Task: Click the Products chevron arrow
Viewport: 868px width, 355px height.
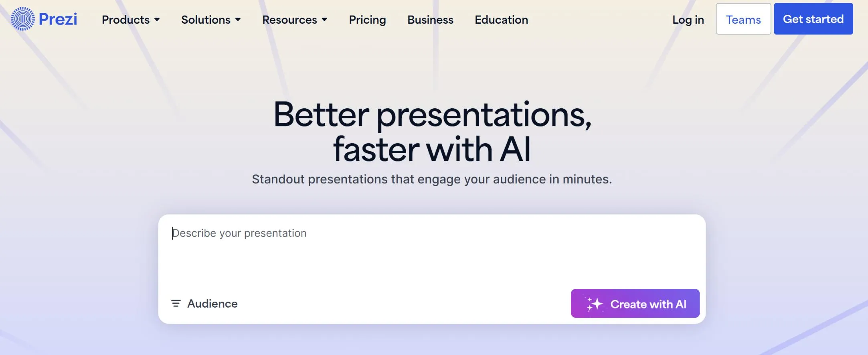Action: [x=157, y=20]
